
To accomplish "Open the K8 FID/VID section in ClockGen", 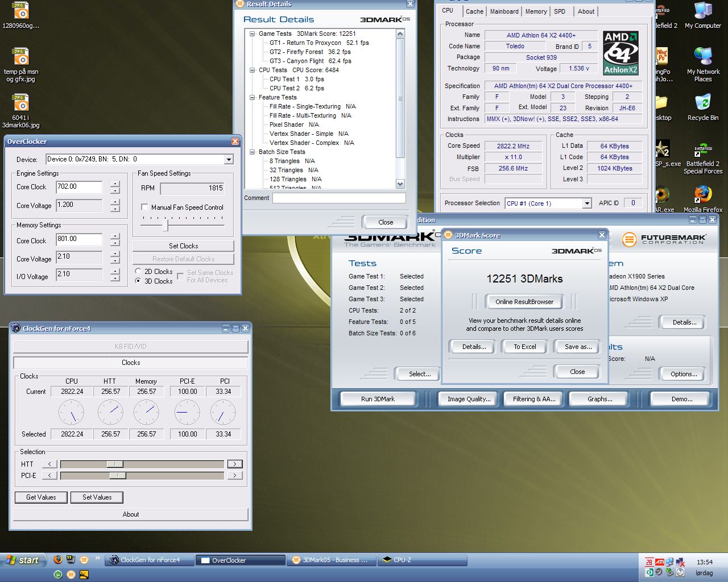I will pos(131,346).
